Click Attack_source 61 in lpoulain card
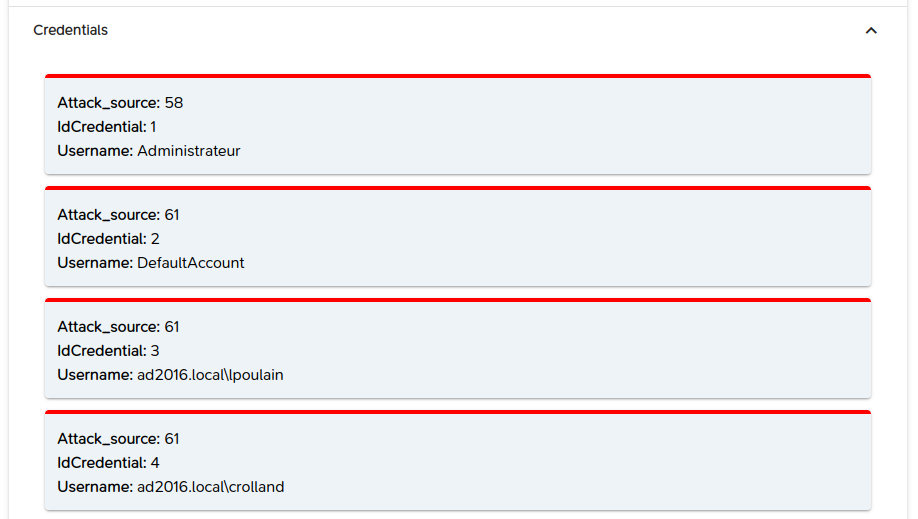Screen dimensions: 918x519 (118, 327)
